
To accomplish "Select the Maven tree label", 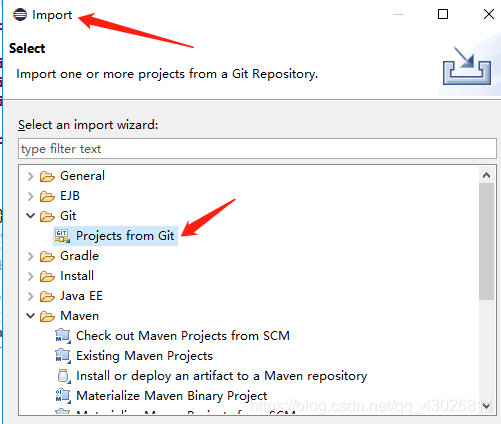I will point(79,316).
